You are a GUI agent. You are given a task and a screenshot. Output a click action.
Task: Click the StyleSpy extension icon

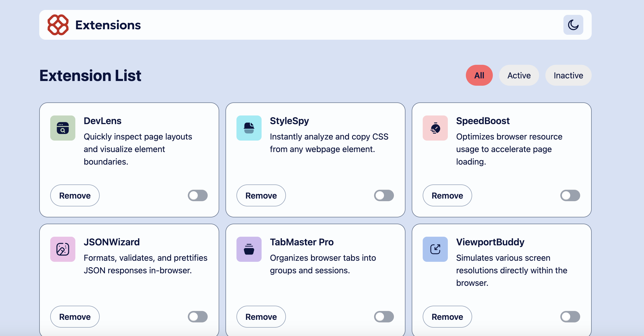coord(249,128)
